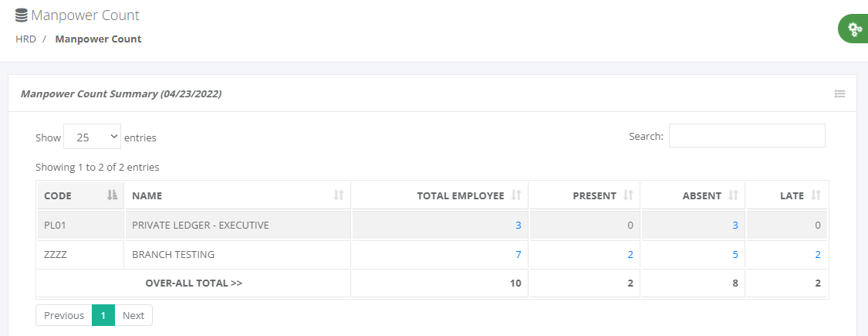Sort by ABSENT column arrows icon
The image size is (868, 336).
point(733,196)
